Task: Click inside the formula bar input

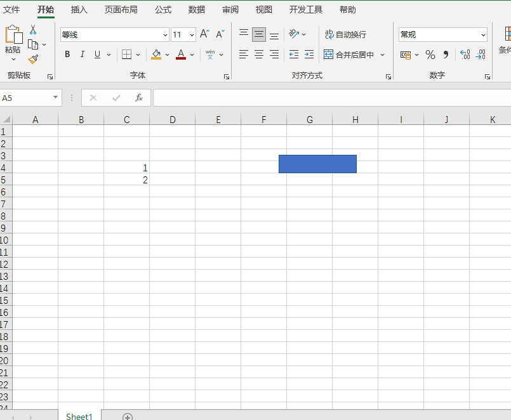Action: [x=332, y=98]
